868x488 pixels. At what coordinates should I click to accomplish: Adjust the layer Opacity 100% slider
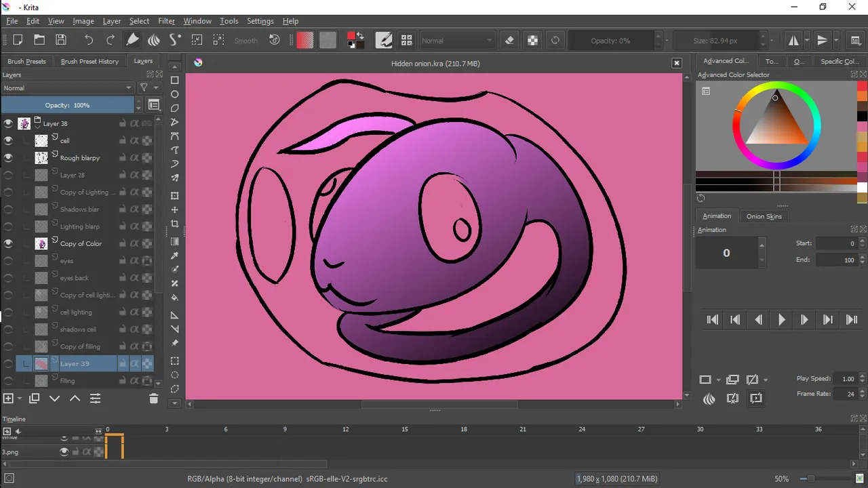coord(67,105)
